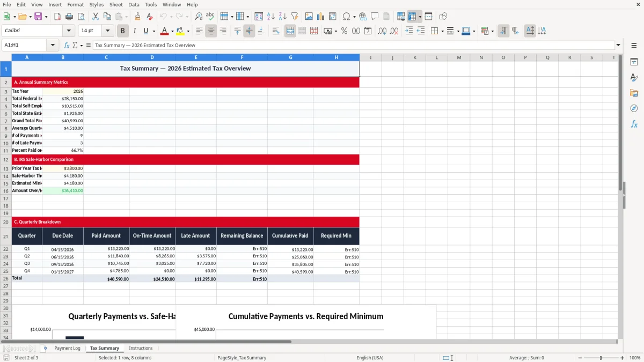Click the Format as Percent icon
This screenshot has width=644, height=362.
344,31
